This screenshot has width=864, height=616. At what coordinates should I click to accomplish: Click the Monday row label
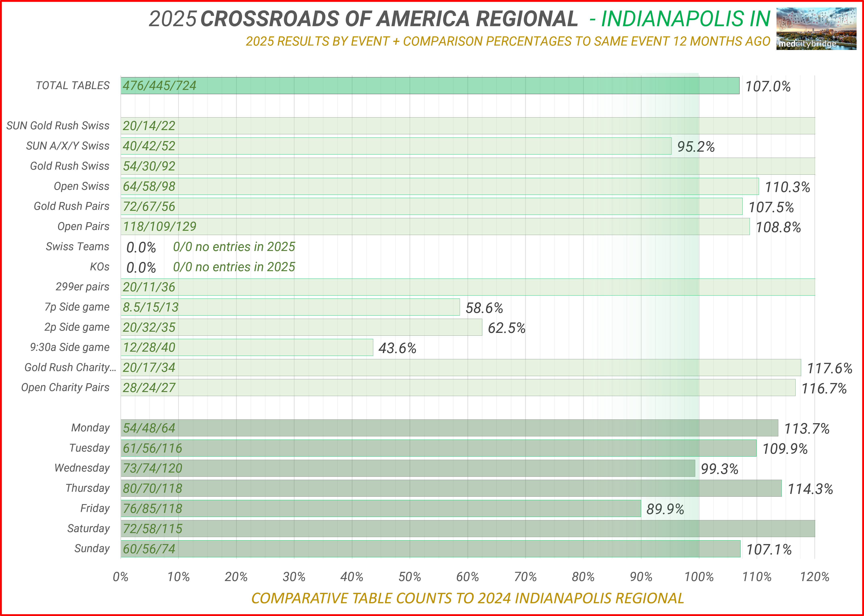click(x=91, y=427)
